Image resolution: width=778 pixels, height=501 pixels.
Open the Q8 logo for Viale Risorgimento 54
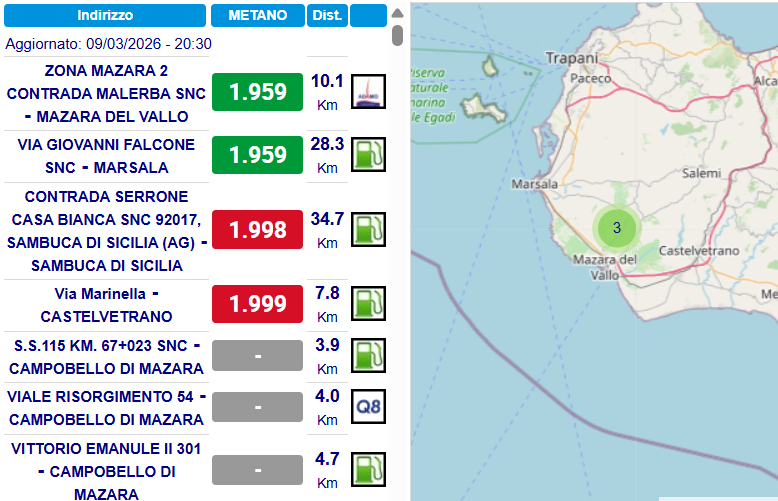[368, 407]
